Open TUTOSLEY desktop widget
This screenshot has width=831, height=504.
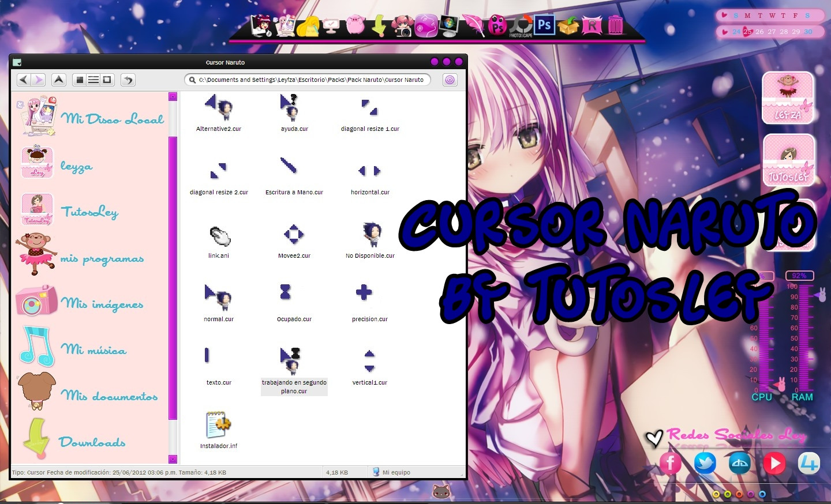tap(788, 160)
